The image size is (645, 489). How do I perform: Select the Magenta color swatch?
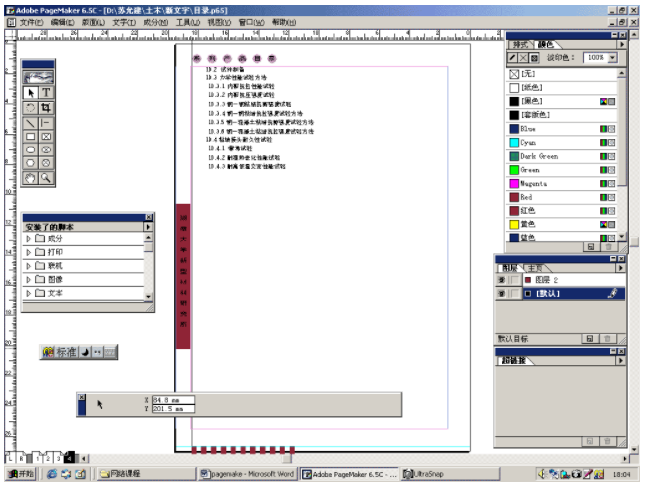coord(528,183)
